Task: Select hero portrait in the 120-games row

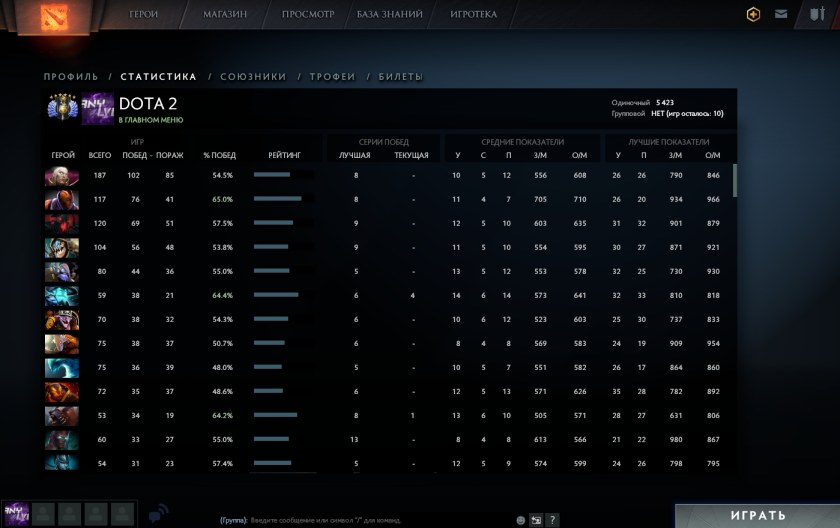Action: coord(62,224)
